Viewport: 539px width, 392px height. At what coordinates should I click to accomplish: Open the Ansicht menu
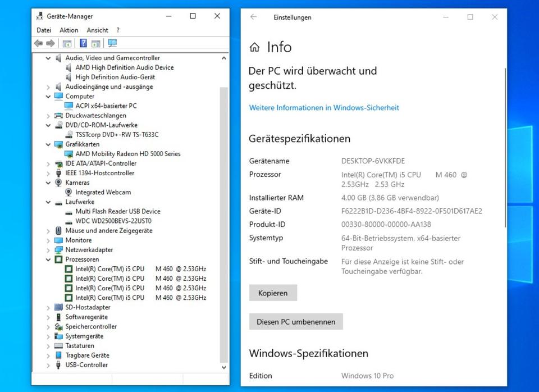point(97,30)
